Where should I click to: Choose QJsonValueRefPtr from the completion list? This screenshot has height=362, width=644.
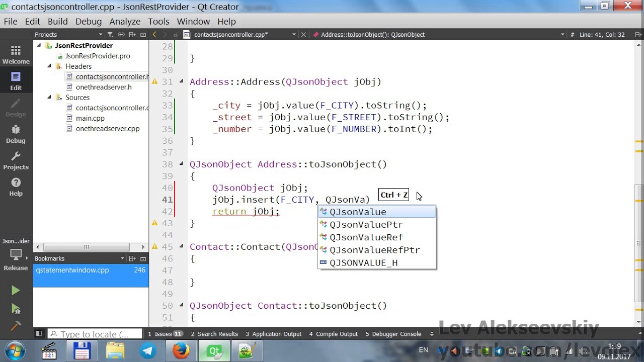click(x=377, y=250)
